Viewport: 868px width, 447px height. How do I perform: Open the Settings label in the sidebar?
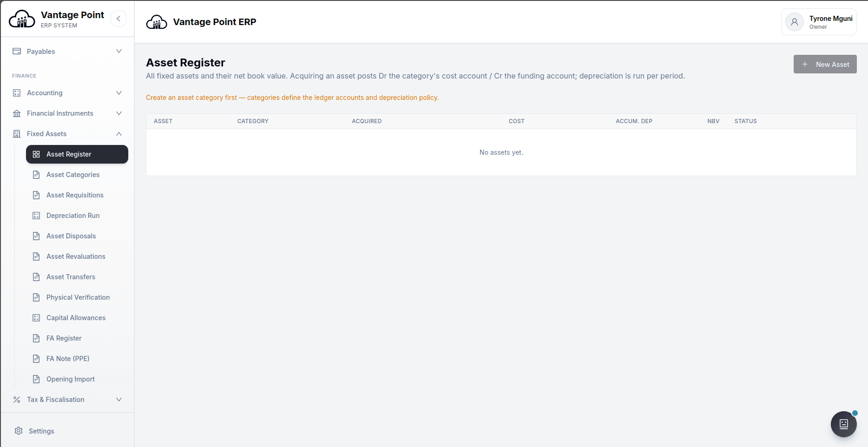pos(41,431)
